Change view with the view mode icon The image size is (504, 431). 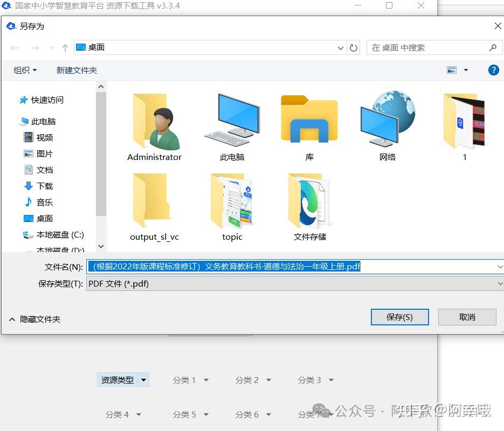(452, 70)
